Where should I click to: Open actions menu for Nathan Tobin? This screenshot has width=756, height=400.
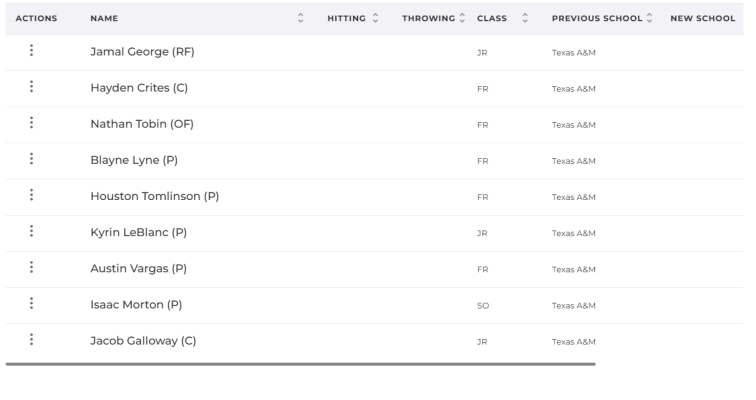click(31, 122)
